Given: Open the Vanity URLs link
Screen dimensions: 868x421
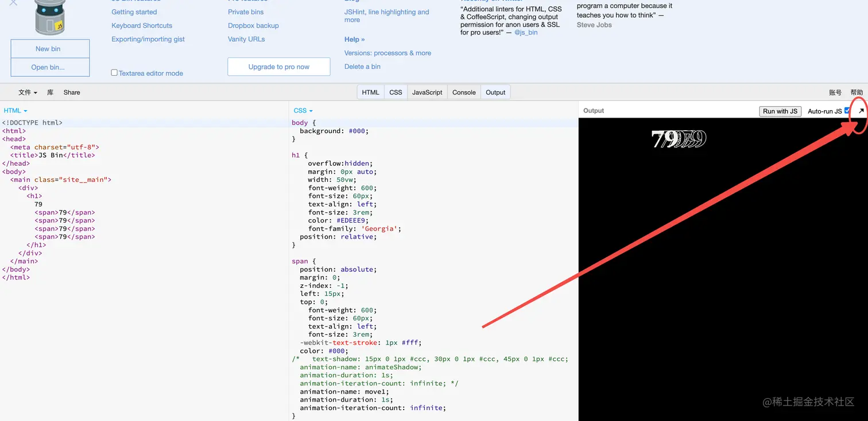Looking at the screenshot, I should coord(246,40).
